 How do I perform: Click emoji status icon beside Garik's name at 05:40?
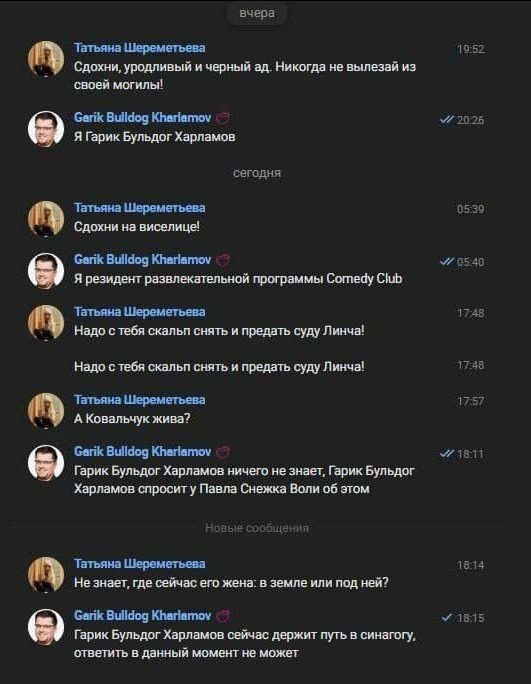coord(223,260)
